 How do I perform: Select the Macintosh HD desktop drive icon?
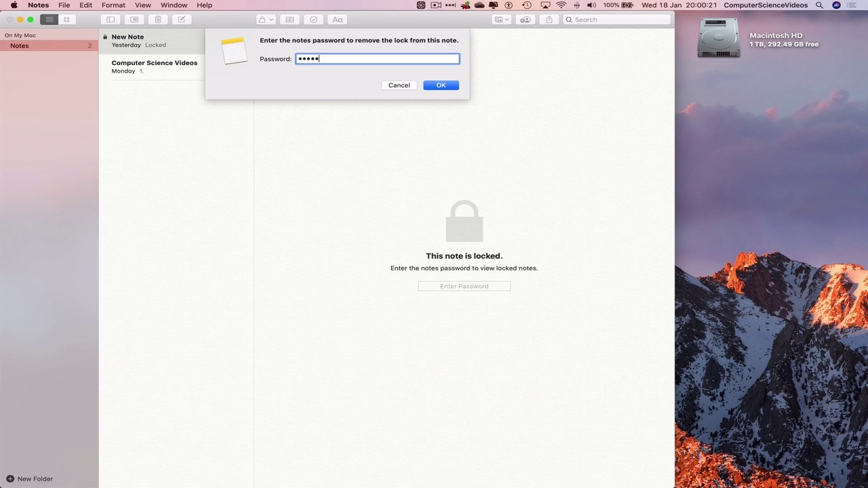(x=719, y=39)
